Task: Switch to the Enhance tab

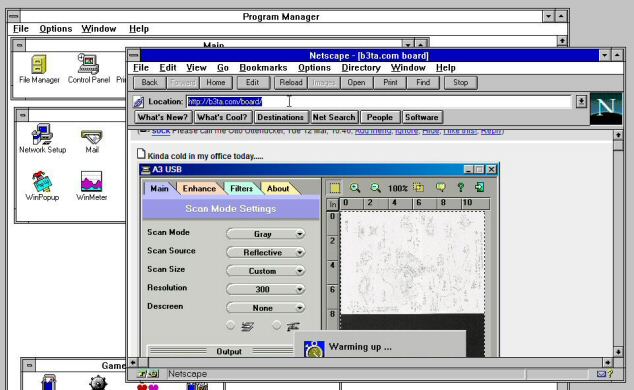Action: pos(199,188)
